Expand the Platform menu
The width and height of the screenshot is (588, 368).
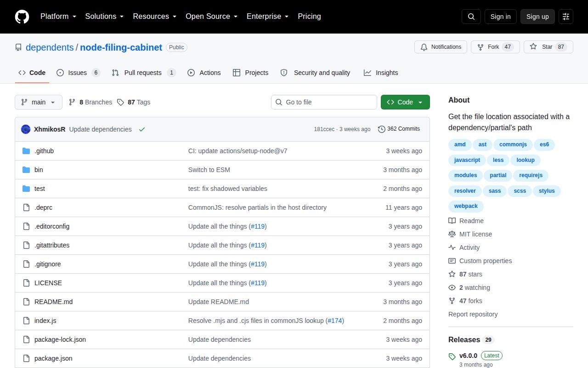pyautogui.click(x=58, y=16)
